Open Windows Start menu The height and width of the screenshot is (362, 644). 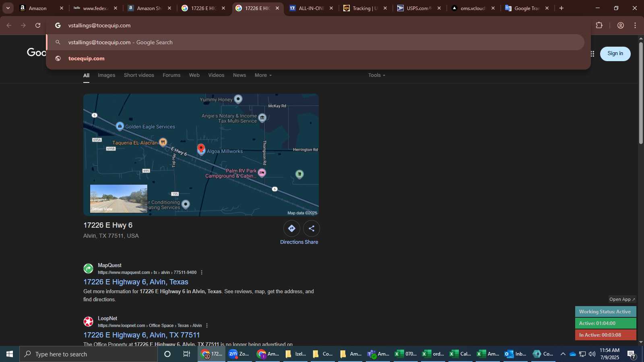pos(10,354)
